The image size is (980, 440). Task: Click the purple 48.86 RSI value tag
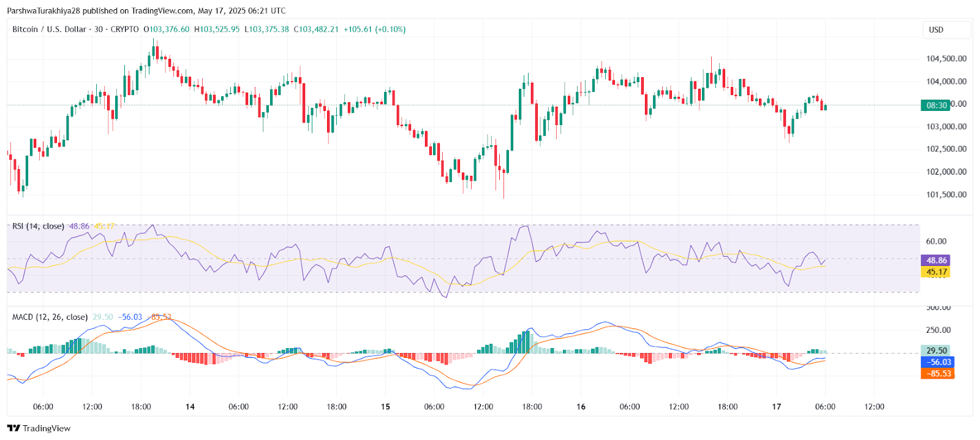coord(937,260)
